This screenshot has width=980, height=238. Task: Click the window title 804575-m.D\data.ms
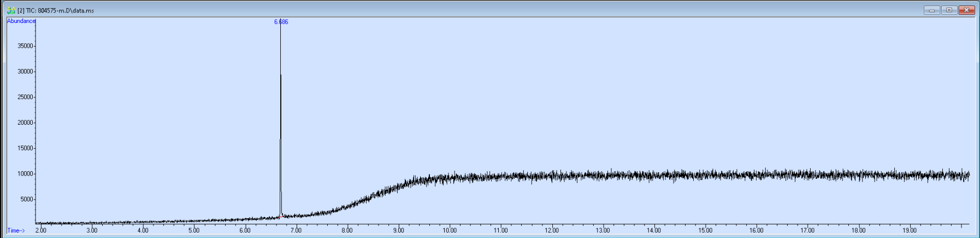tap(66, 10)
